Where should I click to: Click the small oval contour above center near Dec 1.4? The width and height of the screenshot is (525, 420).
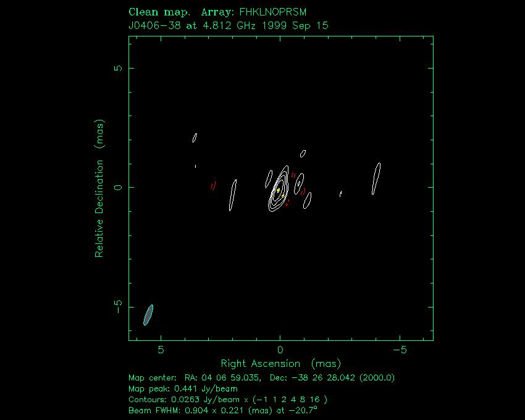pos(303,154)
